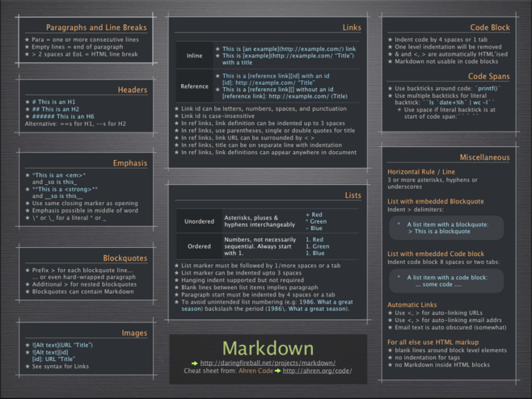The width and height of the screenshot is (532, 399).
Task: Click 'Automatic Links' subheading
Action: coord(412,304)
